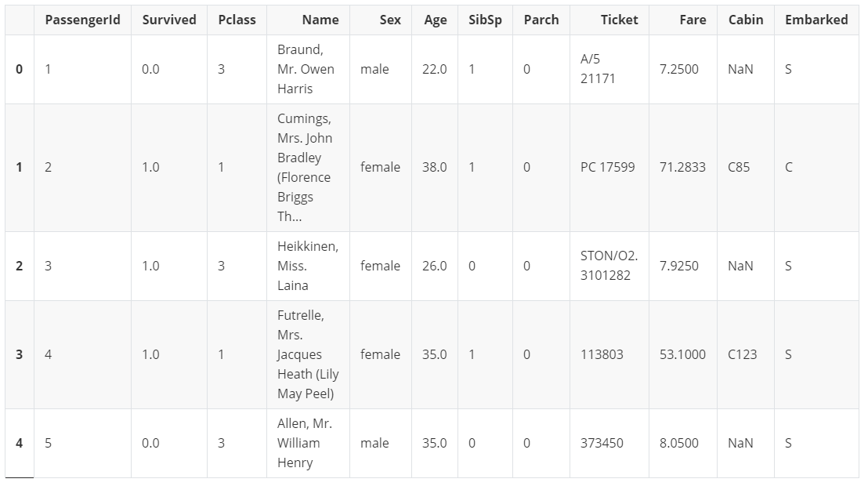
Task: Click the PassengerId column header
Action: [82, 20]
